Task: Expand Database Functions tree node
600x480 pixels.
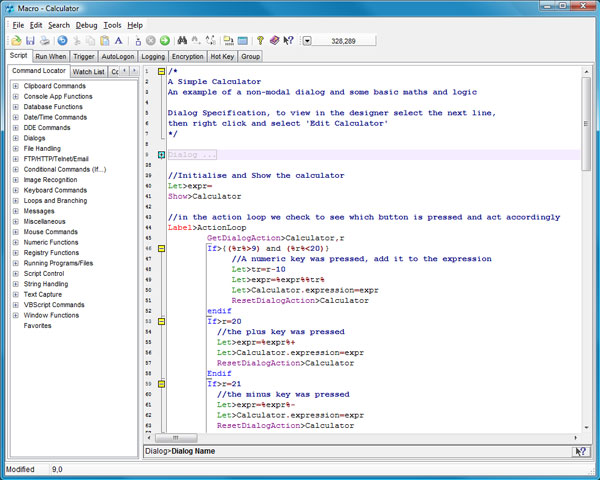Action: pyautogui.click(x=15, y=107)
